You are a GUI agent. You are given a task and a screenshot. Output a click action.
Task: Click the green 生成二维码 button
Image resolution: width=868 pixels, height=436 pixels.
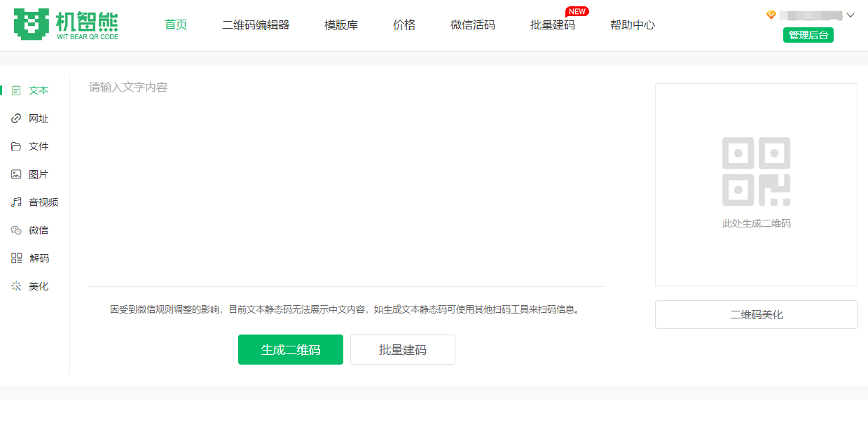[x=291, y=350]
